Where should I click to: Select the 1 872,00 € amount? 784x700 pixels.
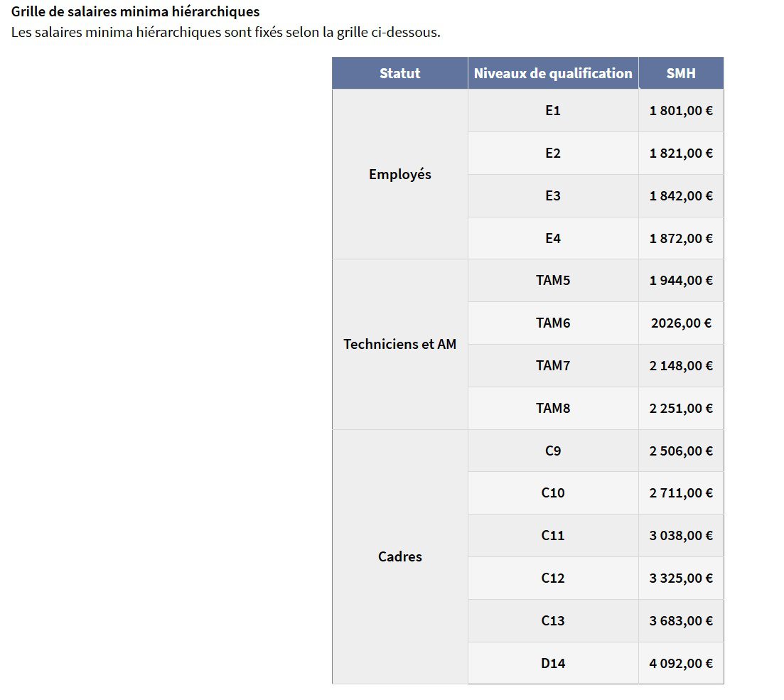click(x=681, y=238)
